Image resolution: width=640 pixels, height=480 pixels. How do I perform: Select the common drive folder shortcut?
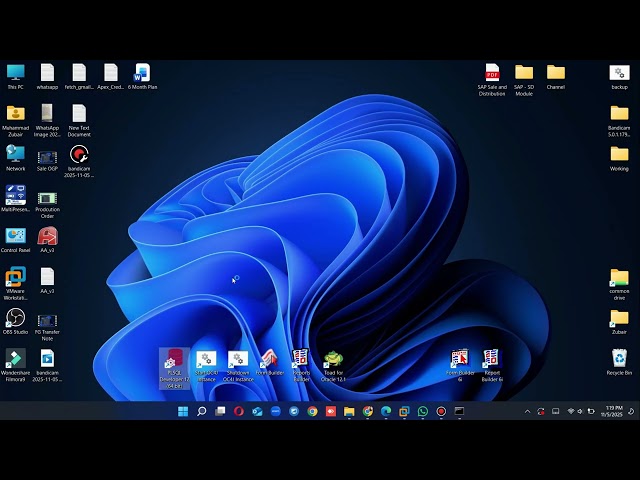click(619, 284)
